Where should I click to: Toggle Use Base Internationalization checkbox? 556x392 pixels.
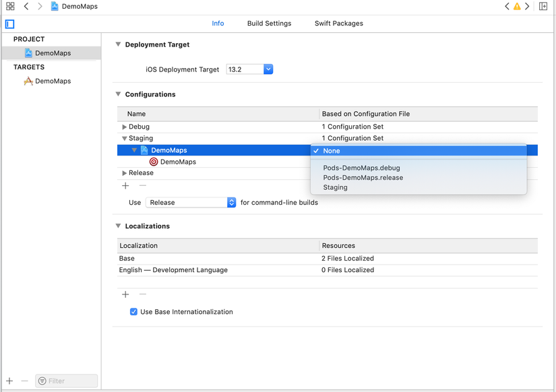pos(133,312)
